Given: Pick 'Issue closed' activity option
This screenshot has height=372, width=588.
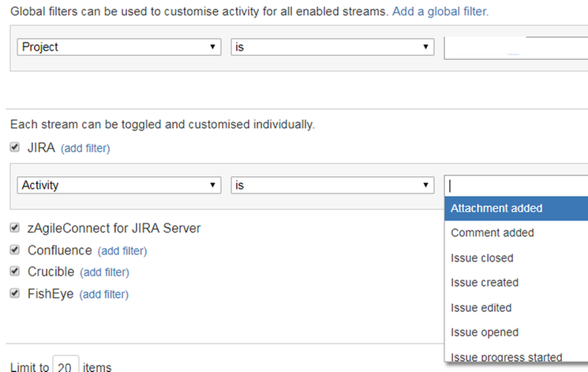Looking at the screenshot, I should (x=516, y=258).
